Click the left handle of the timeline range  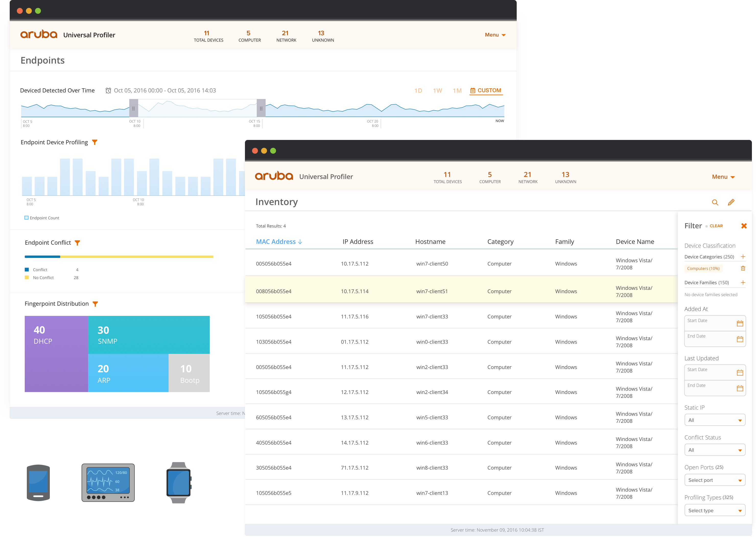point(134,108)
